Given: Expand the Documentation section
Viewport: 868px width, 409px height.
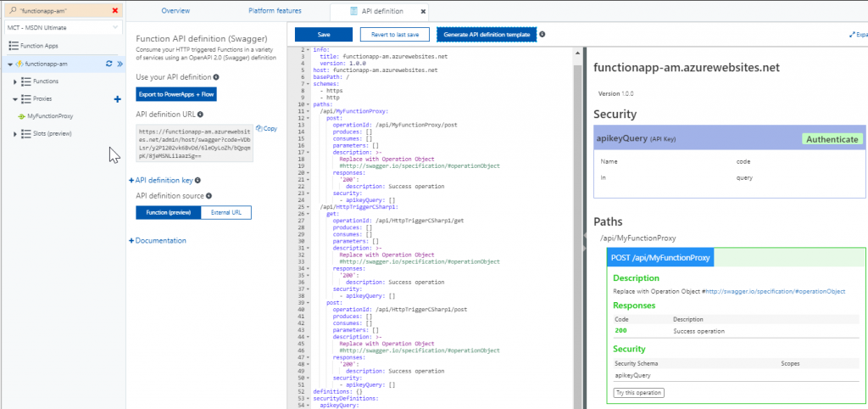Looking at the screenshot, I should pos(157,240).
